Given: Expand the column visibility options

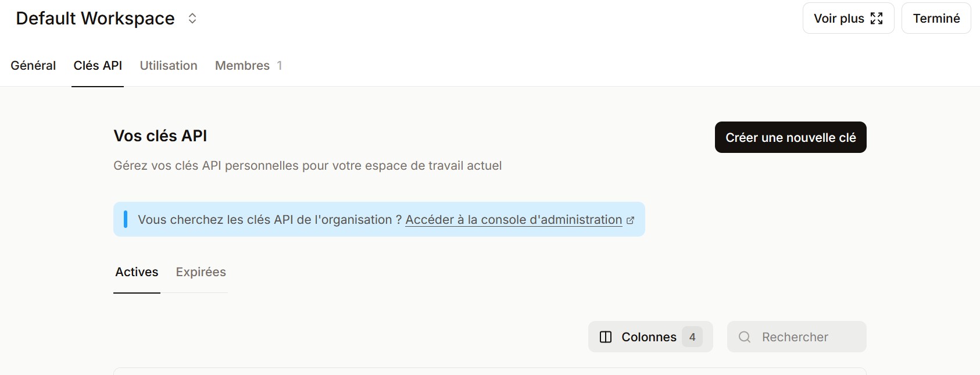Looking at the screenshot, I should 649,336.
